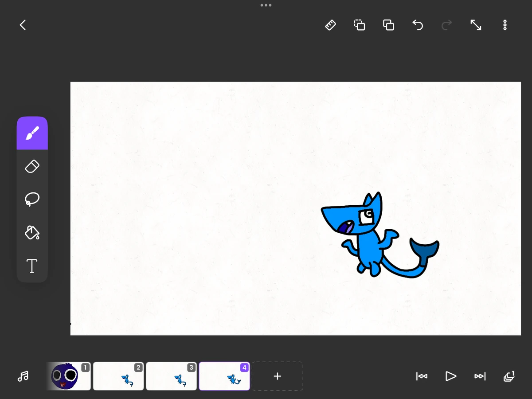The width and height of the screenshot is (532, 399).
Task: Play the animation
Action: (x=451, y=376)
